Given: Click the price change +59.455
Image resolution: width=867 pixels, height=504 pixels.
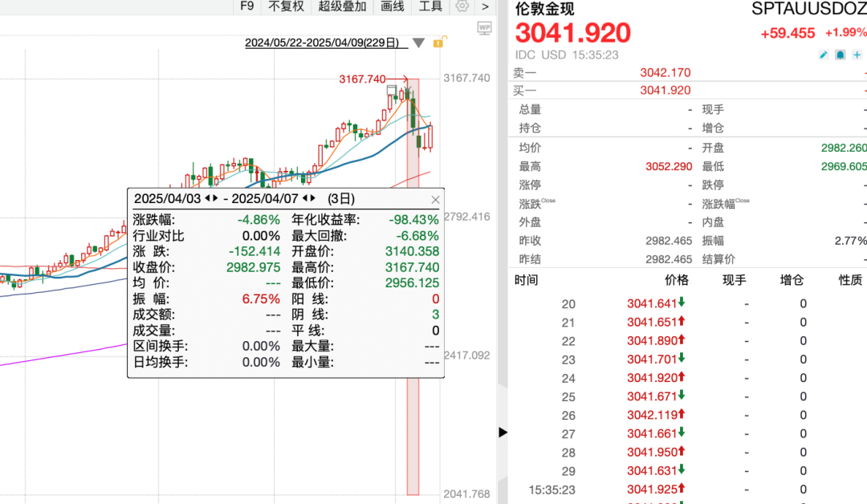Looking at the screenshot, I should pos(788,33).
